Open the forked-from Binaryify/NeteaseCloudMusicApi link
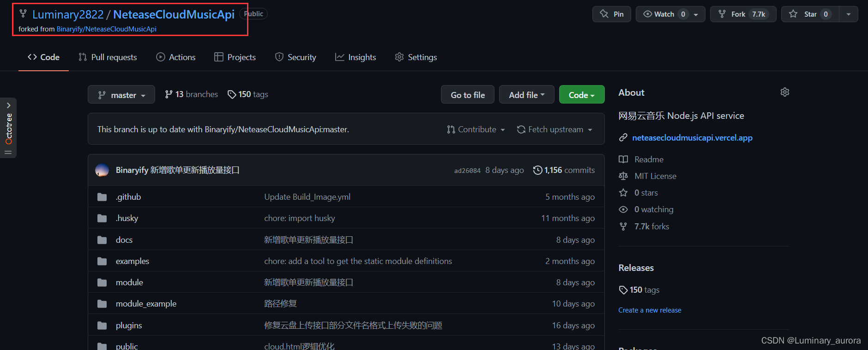The image size is (868, 350). pyautogui.click(x=106, y=29)
